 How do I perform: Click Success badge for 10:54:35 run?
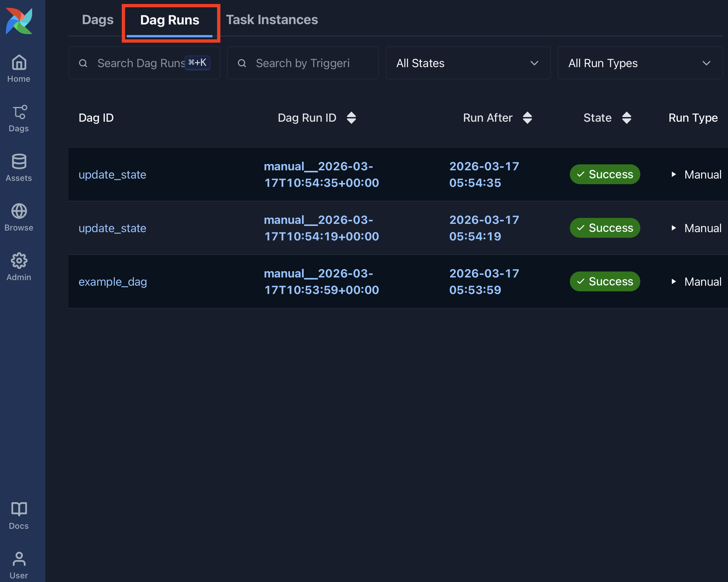[x=605, y=174]
